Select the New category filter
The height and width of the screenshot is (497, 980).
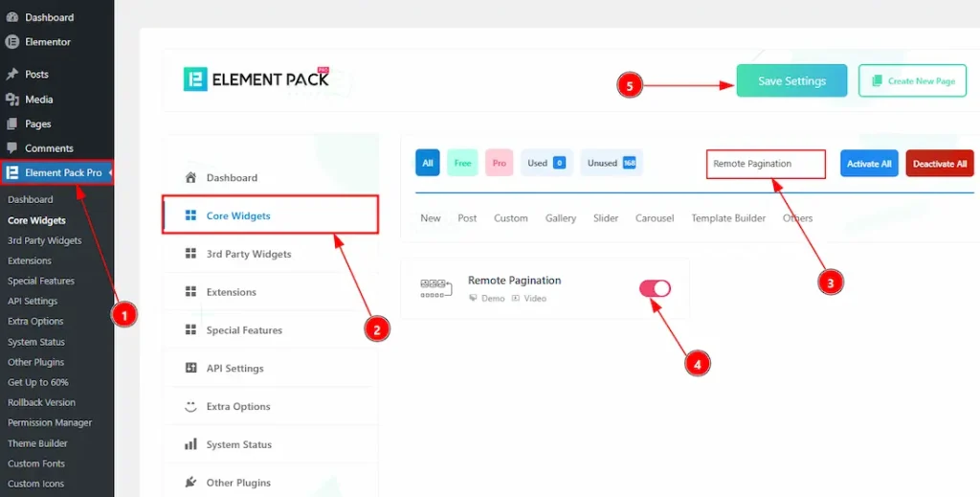(431, 218)
